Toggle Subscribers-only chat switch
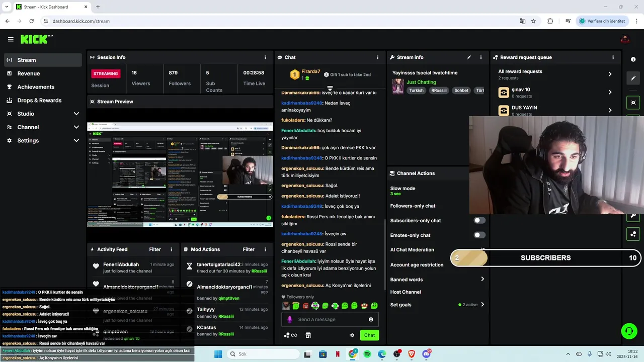 coord(479,220)
